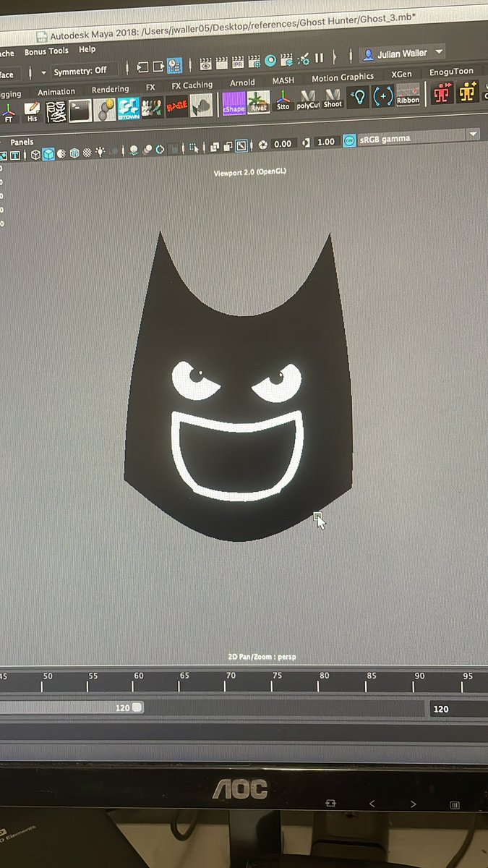This screenshot has width=488, height=868.
Task: Toggle the sRGB color management button
Action: point(349,140)
